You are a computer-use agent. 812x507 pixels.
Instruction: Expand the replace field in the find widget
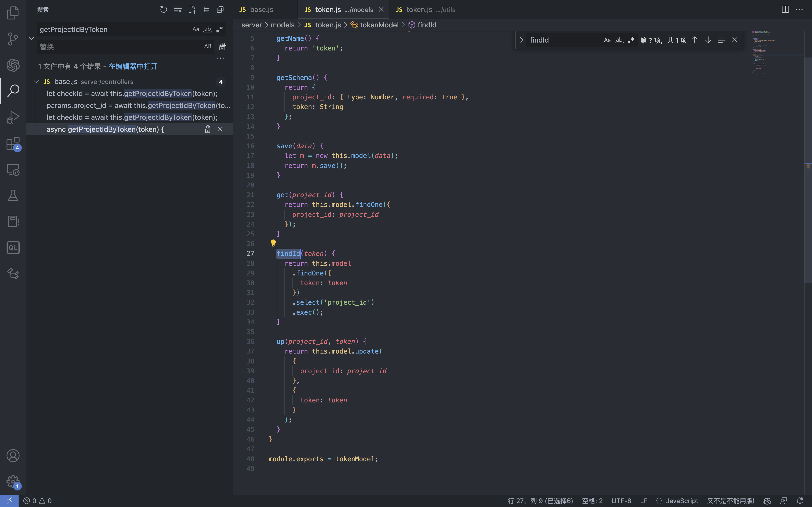point(521,40)
